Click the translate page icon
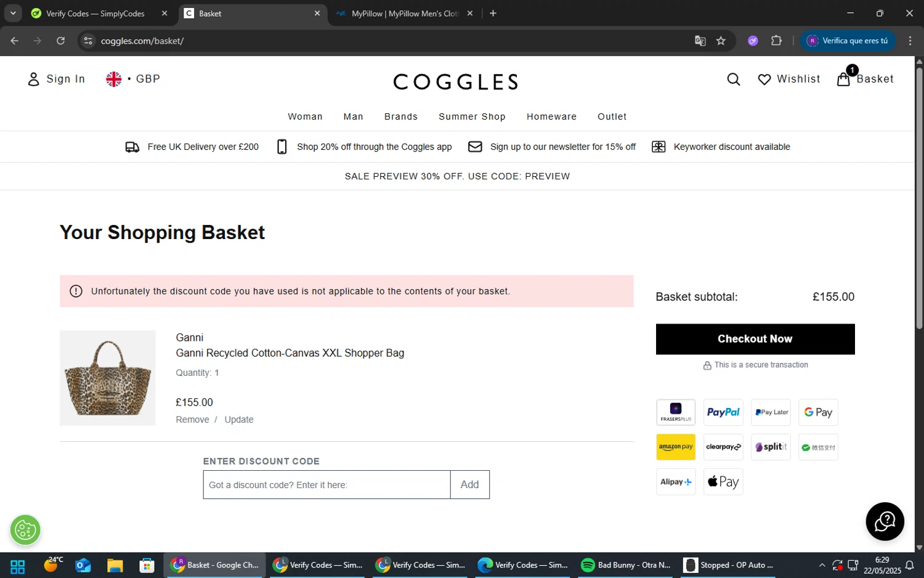The height and width of the screenshot is (578, 924). (700, 41)
